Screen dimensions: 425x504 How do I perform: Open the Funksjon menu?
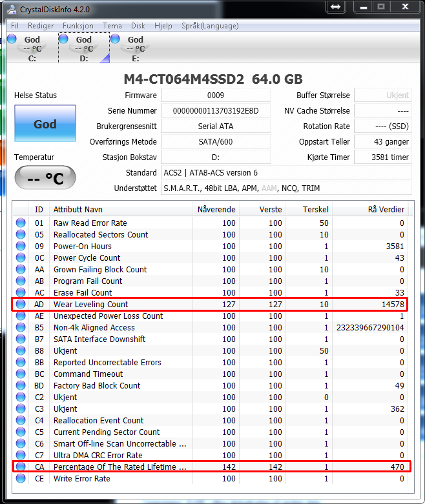click(x=78, y=26)
